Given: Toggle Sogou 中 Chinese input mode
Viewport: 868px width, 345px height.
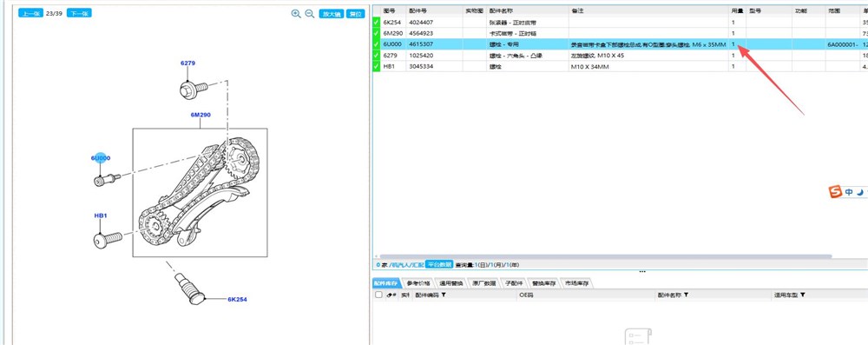Looking at the screenshot, I should (x=849, y=192).
